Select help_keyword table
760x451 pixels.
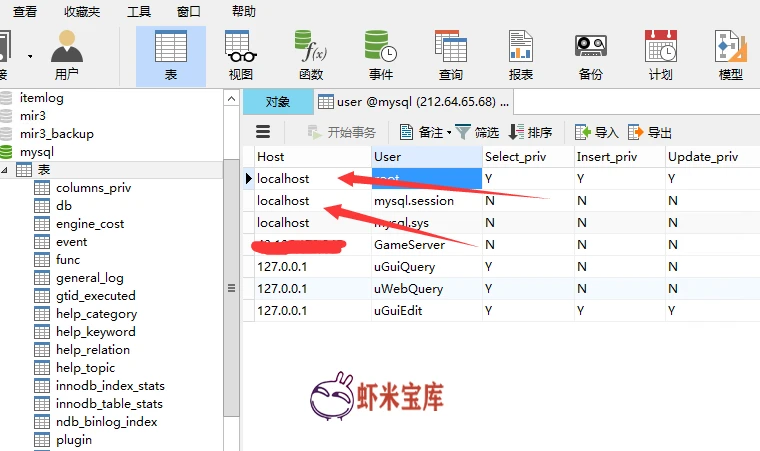click(x=96, y=332)
